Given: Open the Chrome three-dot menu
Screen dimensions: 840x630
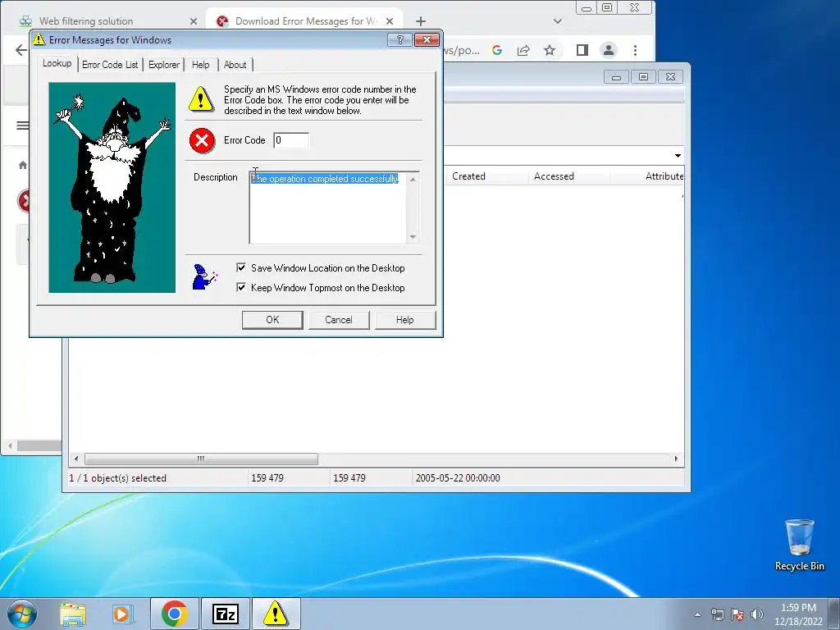Looking at the screenshot, I should point(636,50).
